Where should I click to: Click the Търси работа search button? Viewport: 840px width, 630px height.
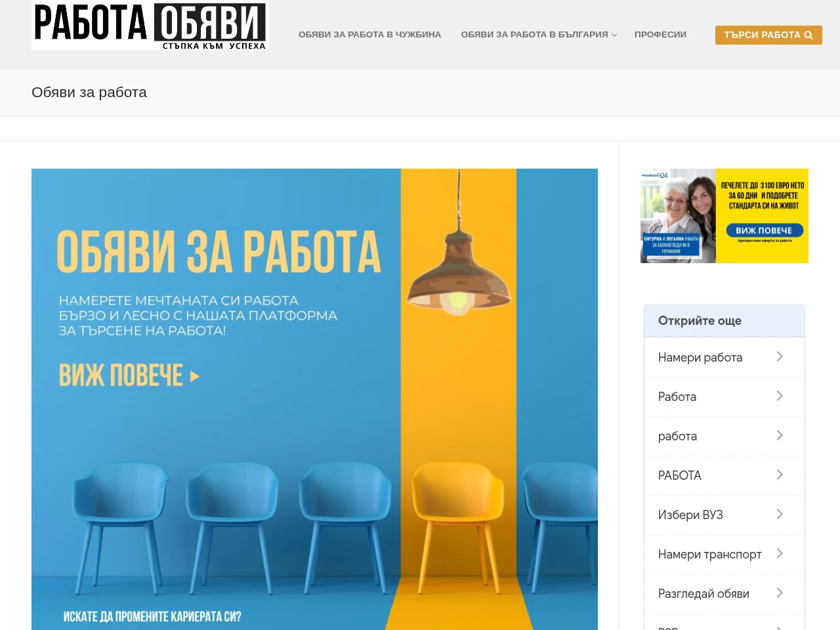tap(768, 35)
